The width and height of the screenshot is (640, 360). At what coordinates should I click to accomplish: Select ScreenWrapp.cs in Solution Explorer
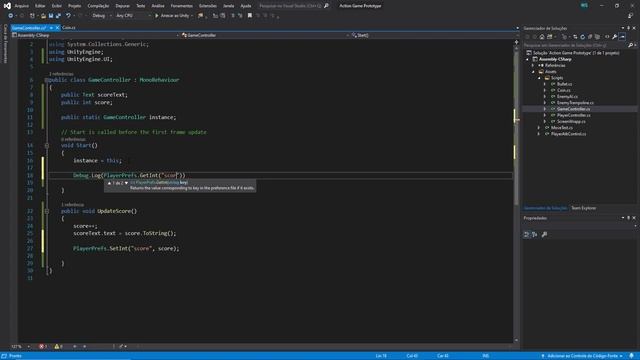(571, 121)
